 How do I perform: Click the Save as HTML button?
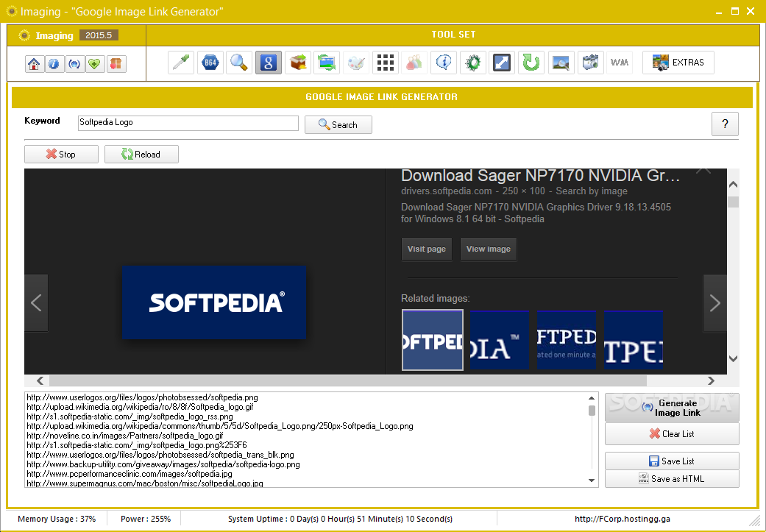pos(672,479)
